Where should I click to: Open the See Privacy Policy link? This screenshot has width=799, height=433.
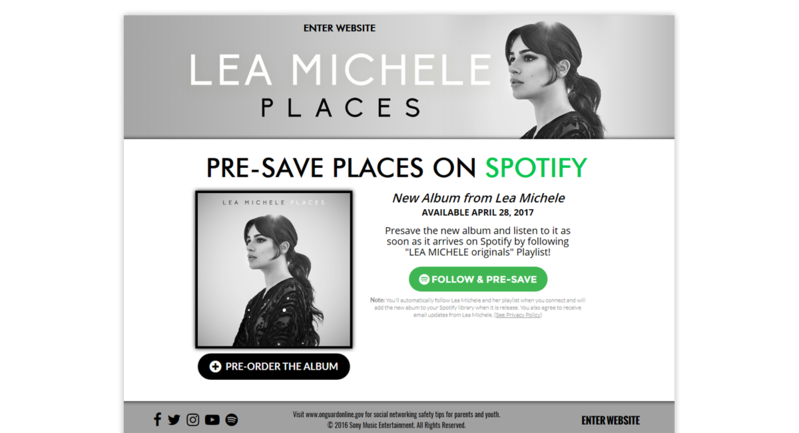click(518, 315)
